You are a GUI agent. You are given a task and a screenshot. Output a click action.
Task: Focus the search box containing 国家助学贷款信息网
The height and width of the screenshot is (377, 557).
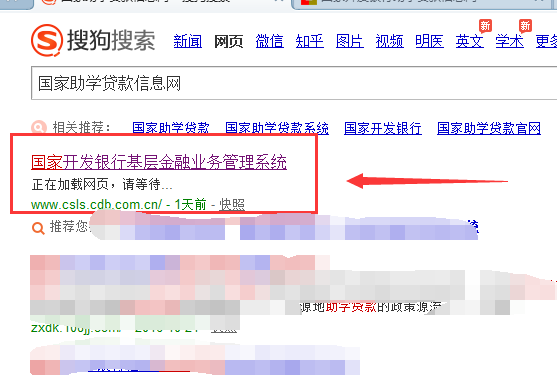pyautogui.click(x=294, y=83)
